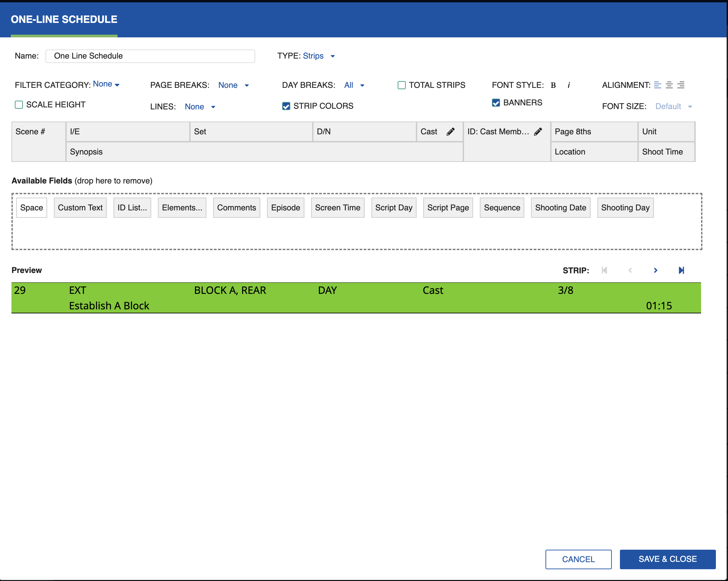728x581 pixels.
Task: Click the schedule Name input field
Action: click(x=150, y=56)
